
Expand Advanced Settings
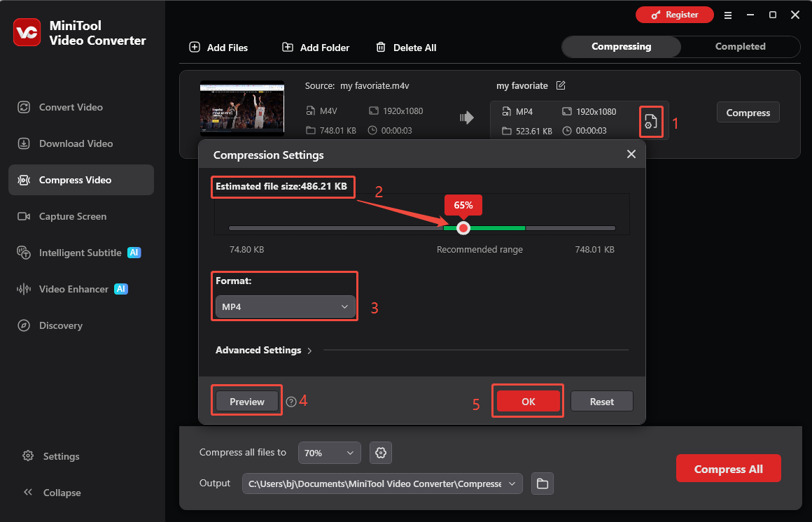[264, 351]
